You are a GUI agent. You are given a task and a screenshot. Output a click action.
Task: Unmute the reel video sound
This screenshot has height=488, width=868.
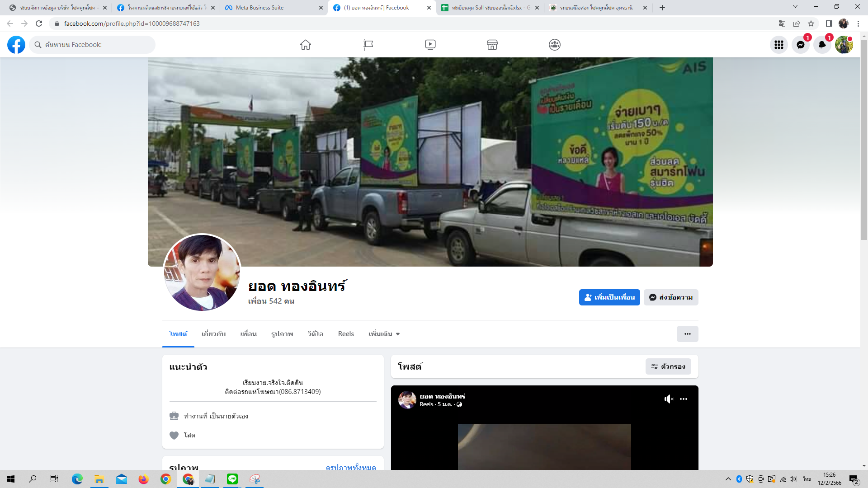[x=669, y=399]
